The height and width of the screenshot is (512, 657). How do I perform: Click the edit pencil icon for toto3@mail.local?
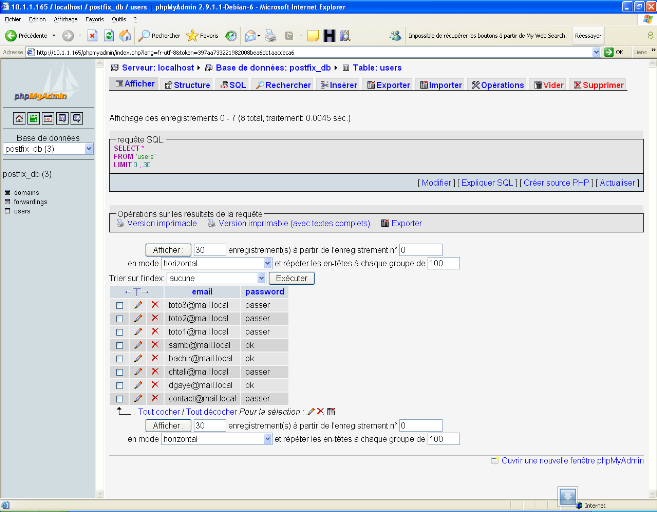138,305
